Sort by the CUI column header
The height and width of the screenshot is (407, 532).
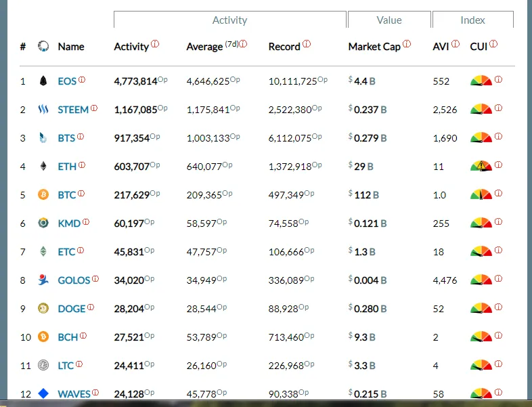click(x=479, y=47)
